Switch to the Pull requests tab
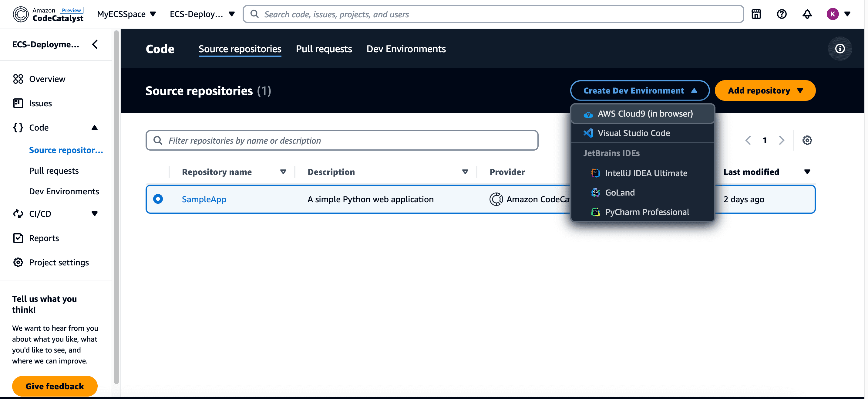This screenshot has height=399, width=868. [324, 49]
